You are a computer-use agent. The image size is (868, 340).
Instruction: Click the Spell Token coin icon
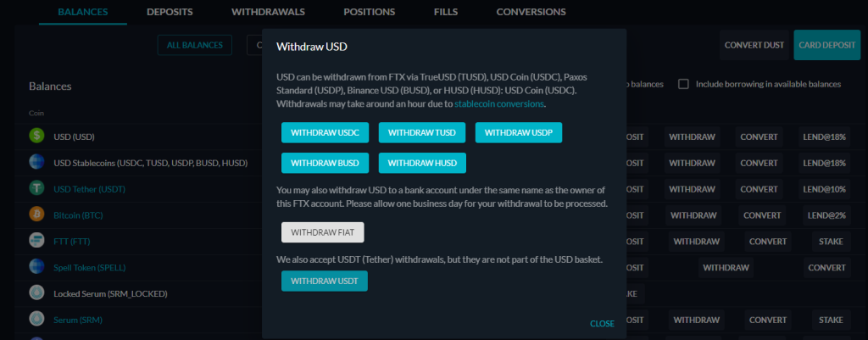click(36, 267)
